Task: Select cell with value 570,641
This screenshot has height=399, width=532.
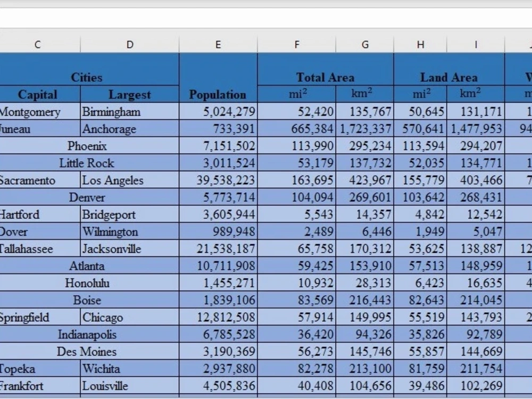Action: pyautogui.click(x=420, y=129)
